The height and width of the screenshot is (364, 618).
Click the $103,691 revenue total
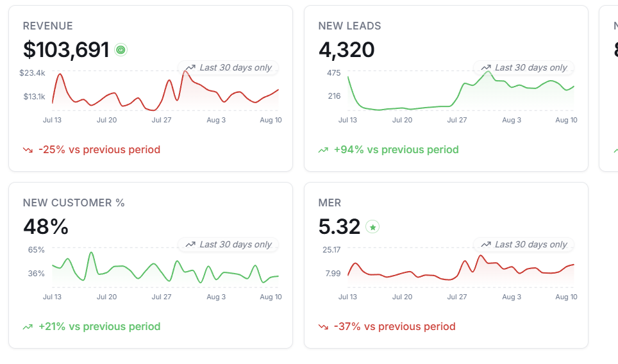(x=66, y=50)
